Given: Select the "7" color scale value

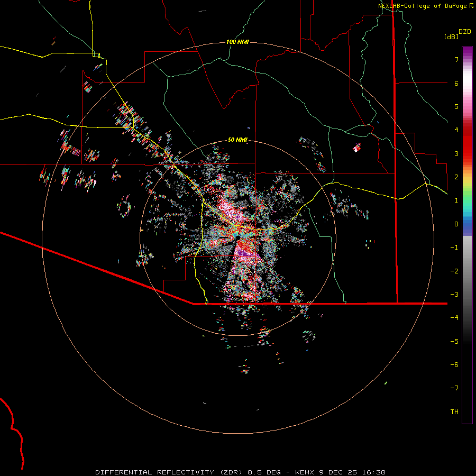Looking at the screenshot, I should [456, 59].
